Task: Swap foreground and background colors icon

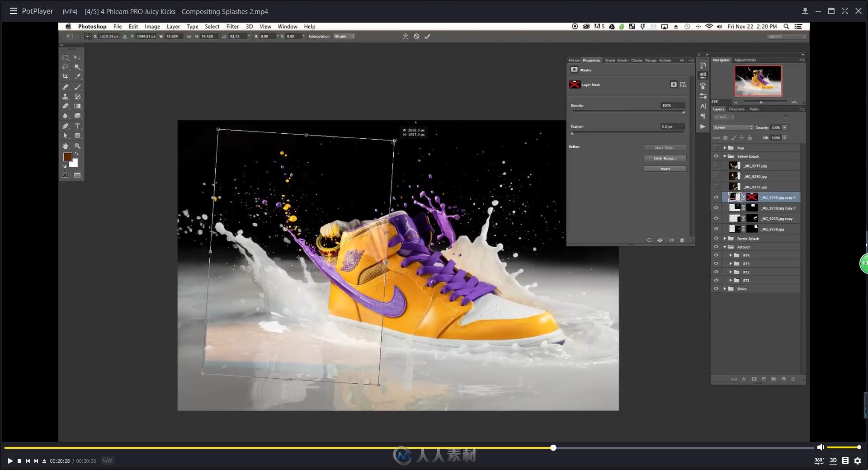Action: [77, 154]
